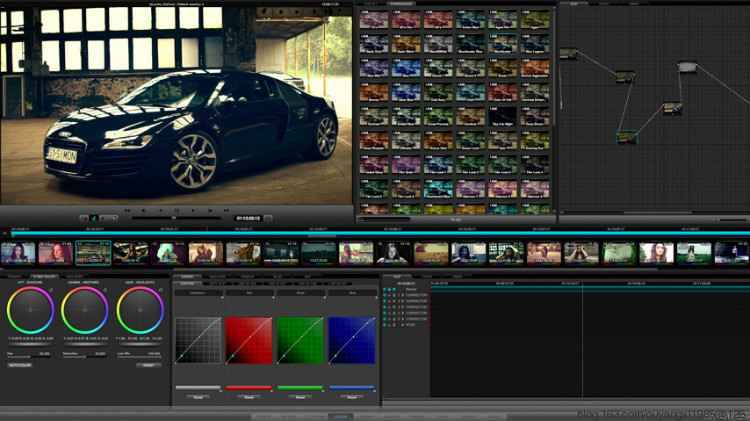Click inside the Green curve editor
The width and height of the screenshot is (750, 421).
(x=300, y=340)
